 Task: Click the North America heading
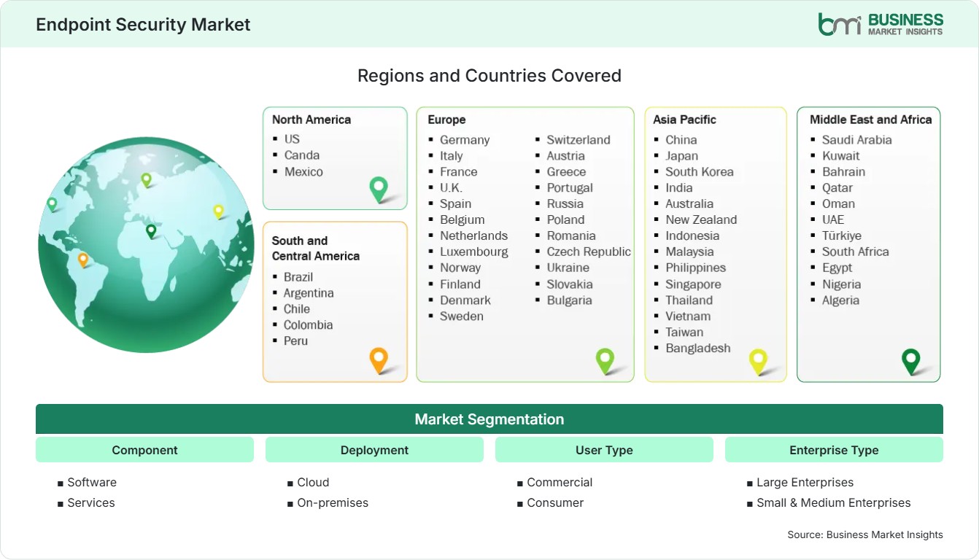(311, 120)
